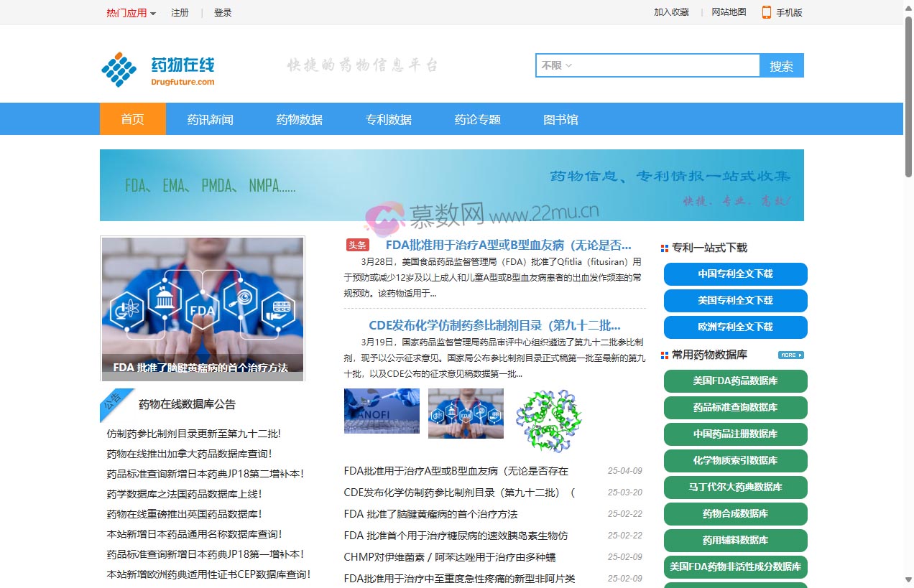Image resolution: width=914 pixels, height=588 pixels.
Task: Click the mobile version phone icon
Action: (x=766, y=12)
